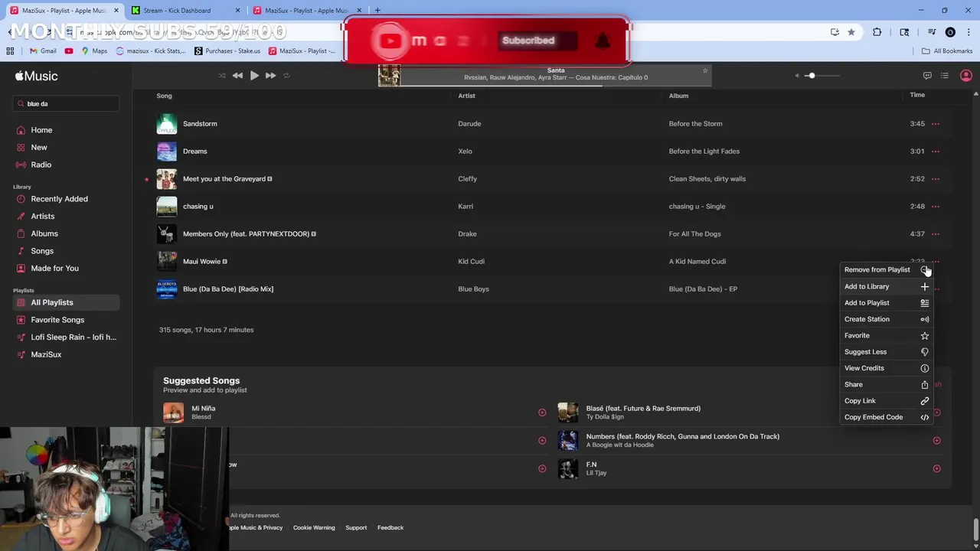Add suggested song F.N to playlist
This screenshot has height=551, width=980.
936,468
